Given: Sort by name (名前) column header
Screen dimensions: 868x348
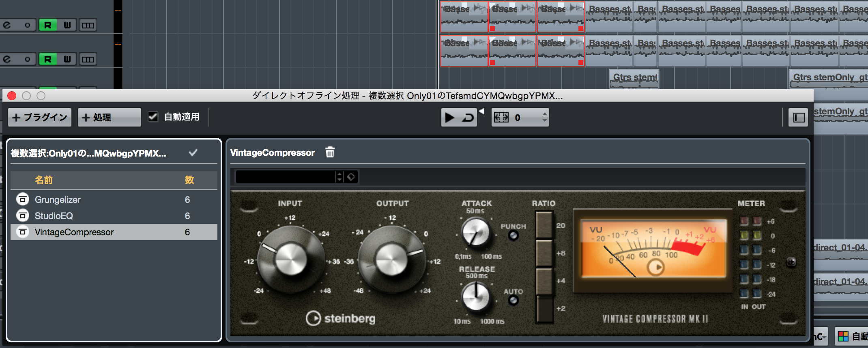Looking at the screenshot, I should coord(43,180).
